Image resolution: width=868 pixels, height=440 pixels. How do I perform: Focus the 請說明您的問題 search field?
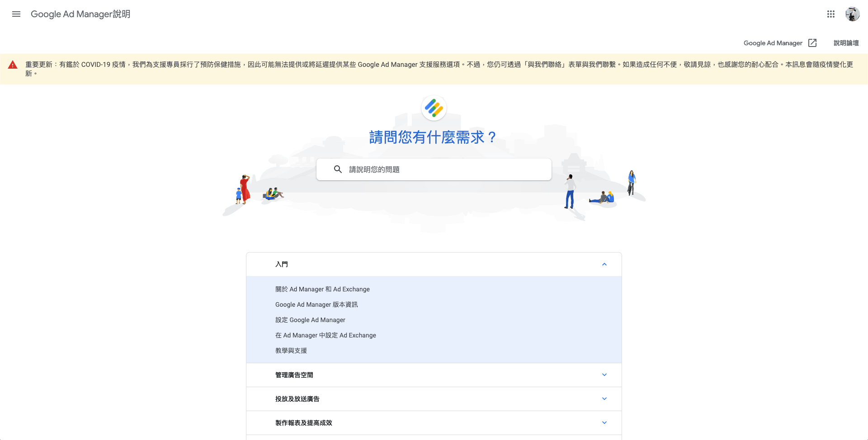click(x=434, y=169)
